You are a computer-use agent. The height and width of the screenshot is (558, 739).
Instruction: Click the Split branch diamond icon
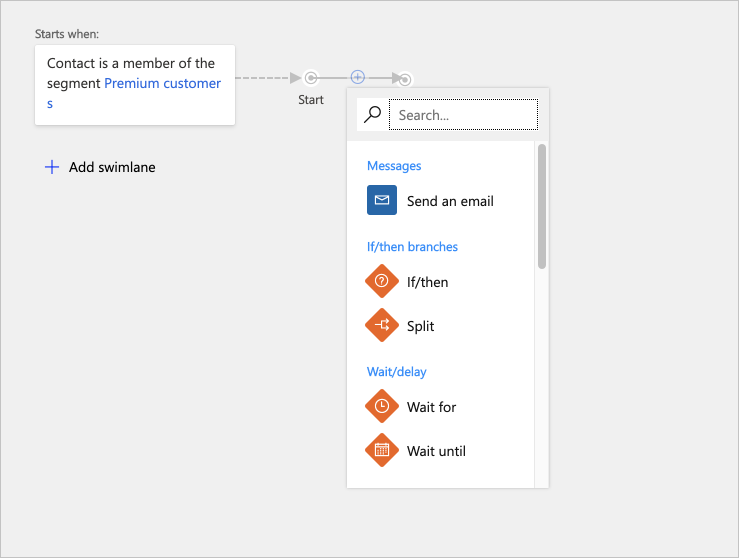click(382, 326)
